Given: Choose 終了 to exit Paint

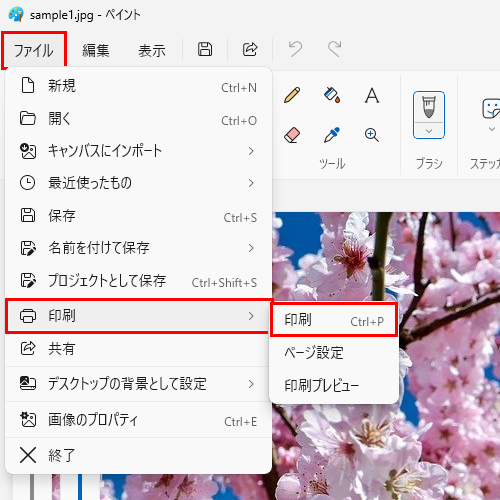Looking at the screenshot, I should click(138, 455).
